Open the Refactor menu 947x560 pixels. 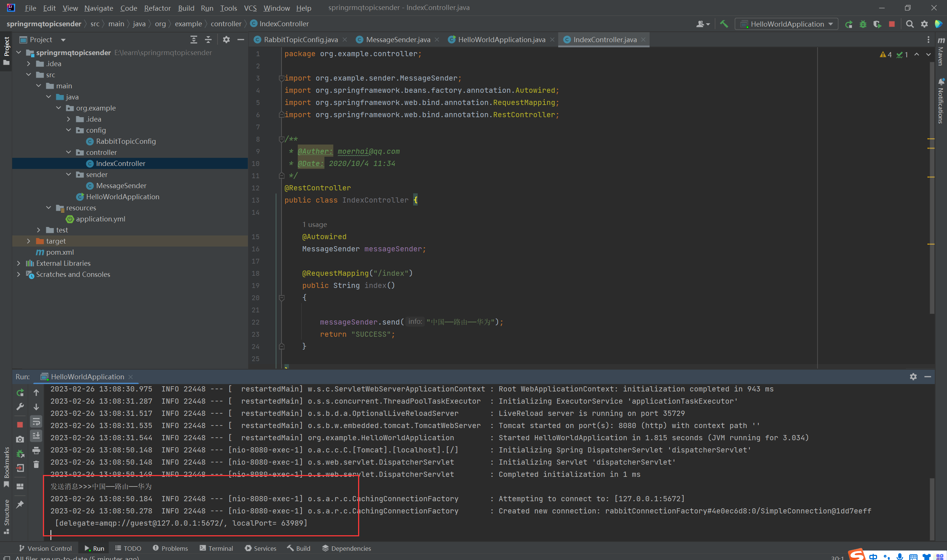[x=157, y=8]
